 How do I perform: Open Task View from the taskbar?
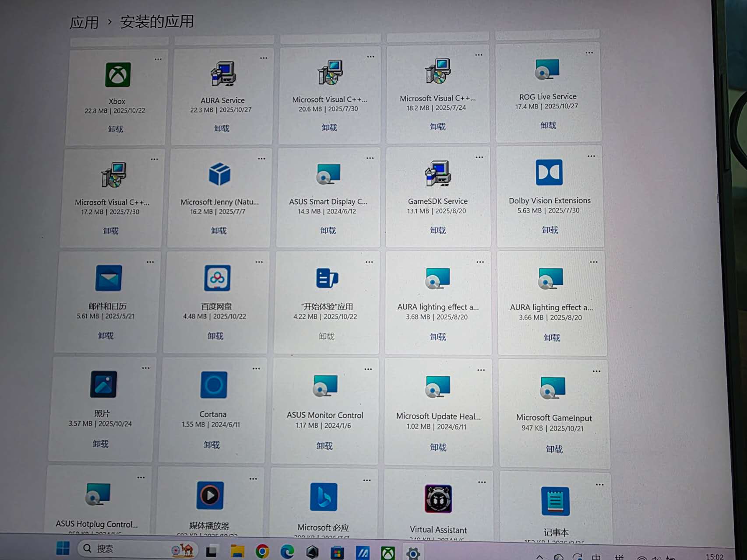212,551
